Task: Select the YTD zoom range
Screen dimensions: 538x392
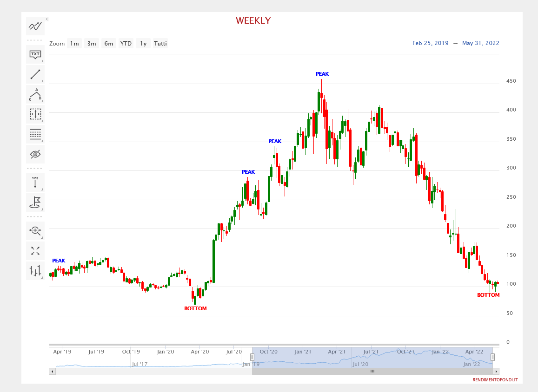Action: tap(126, 44)
